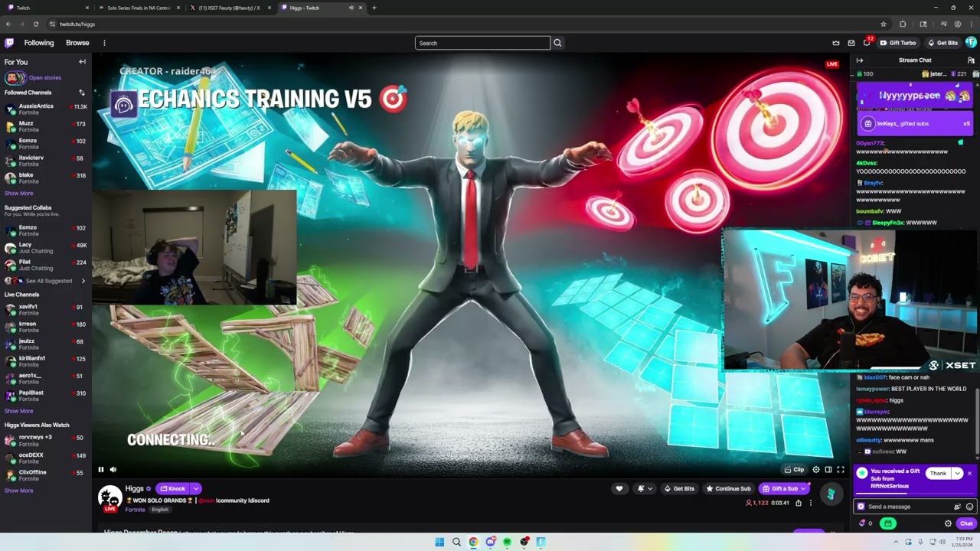Open the more options under stream info

pyautogui.click(x=811, y=503)
